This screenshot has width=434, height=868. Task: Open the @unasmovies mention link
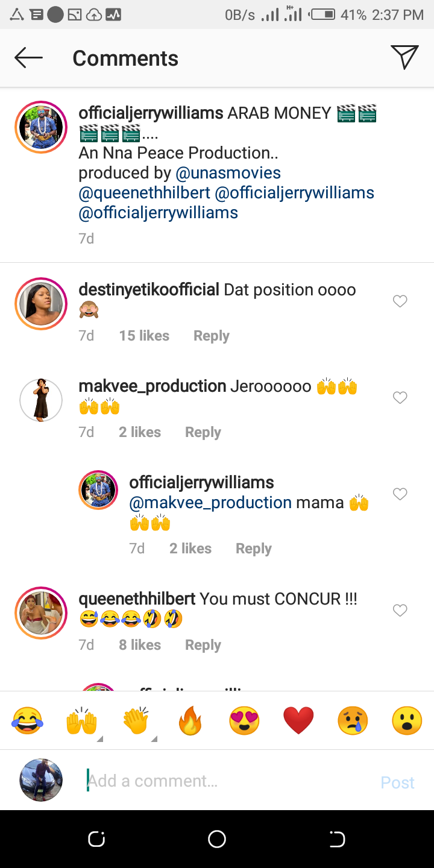point(228,173)
